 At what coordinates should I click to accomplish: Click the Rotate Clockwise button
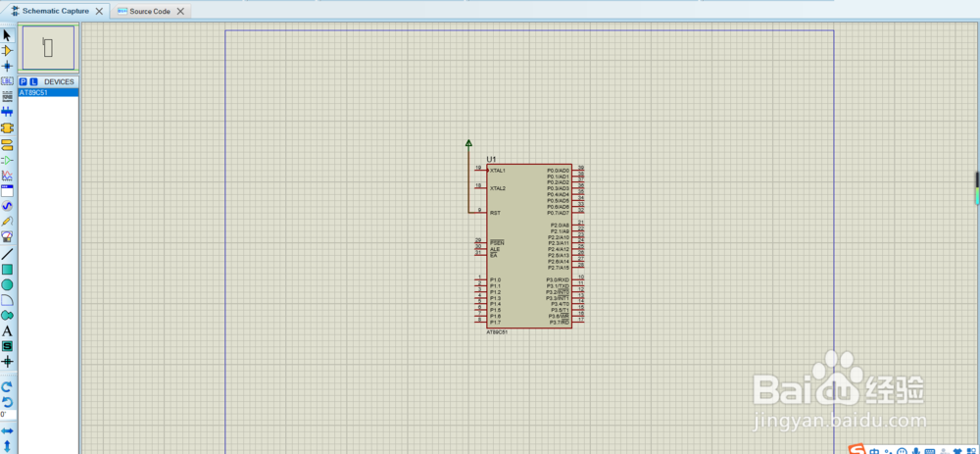(8, 385)
